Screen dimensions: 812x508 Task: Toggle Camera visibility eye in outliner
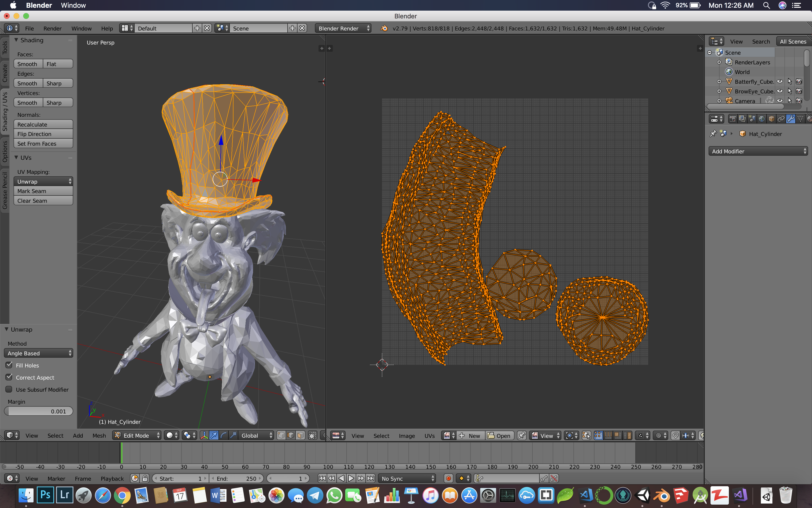tap(780, 101)
